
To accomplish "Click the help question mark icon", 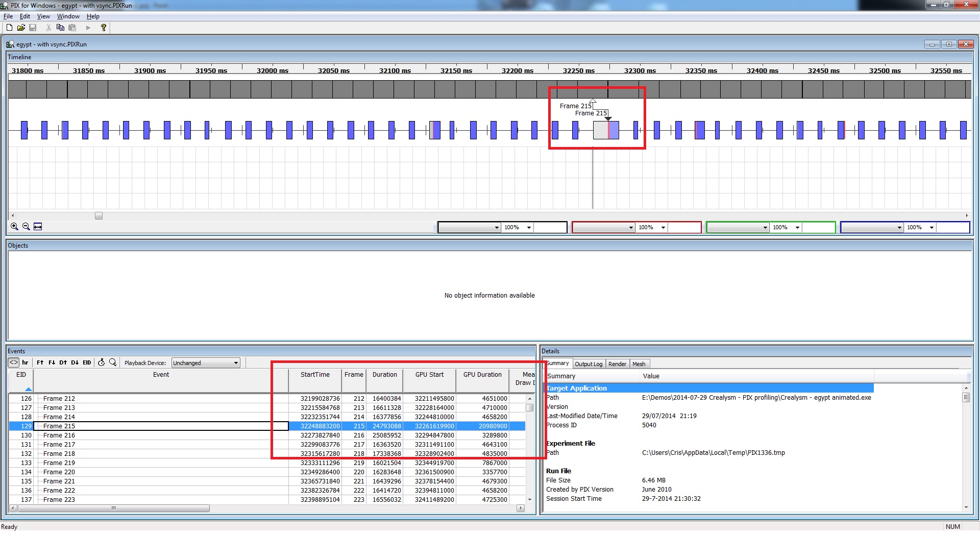I will tap(104, 28).
